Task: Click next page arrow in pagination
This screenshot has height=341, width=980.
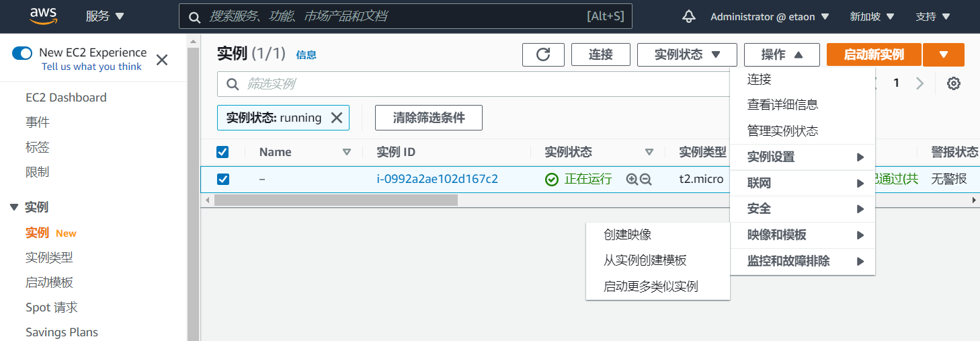Action: pos(920,83)
